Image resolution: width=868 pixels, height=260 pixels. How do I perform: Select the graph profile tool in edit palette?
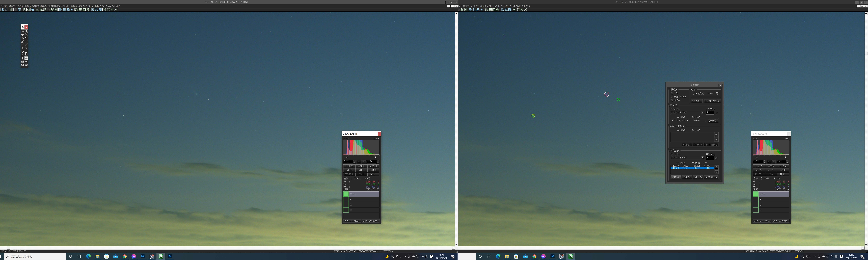[23, 62]
